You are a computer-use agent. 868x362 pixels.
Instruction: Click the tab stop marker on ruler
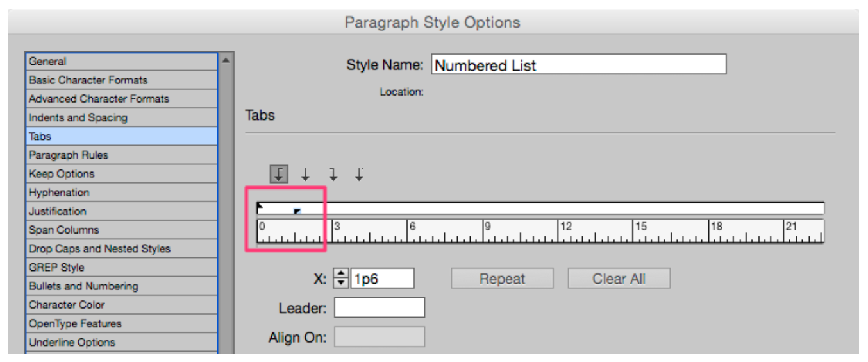pos(297,211)
